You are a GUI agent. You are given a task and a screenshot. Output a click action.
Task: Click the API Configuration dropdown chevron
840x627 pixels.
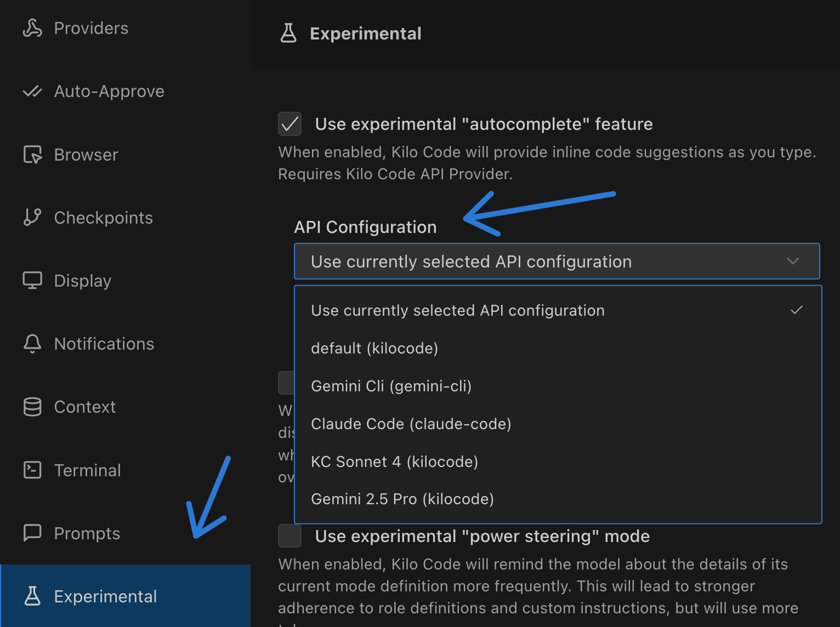point(793,261)
